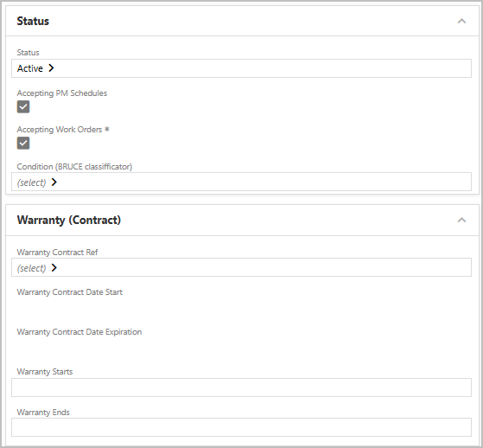483x448 pixels.
Task: Collapse the Warranty (Contract) section chevron
Action: click(461, 220)
